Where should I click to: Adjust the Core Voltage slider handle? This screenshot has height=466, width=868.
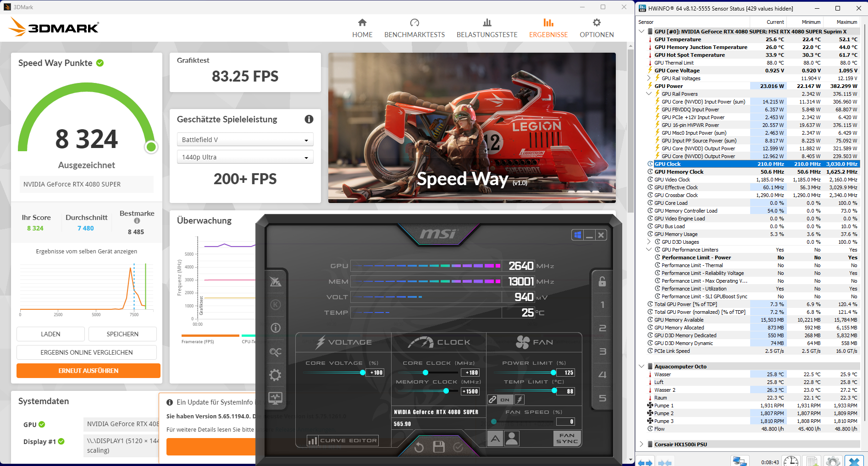[x=363, y=373]
